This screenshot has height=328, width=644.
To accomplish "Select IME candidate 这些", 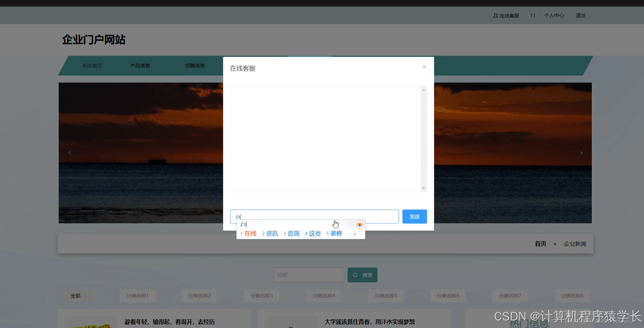I will tap(313, 234).
